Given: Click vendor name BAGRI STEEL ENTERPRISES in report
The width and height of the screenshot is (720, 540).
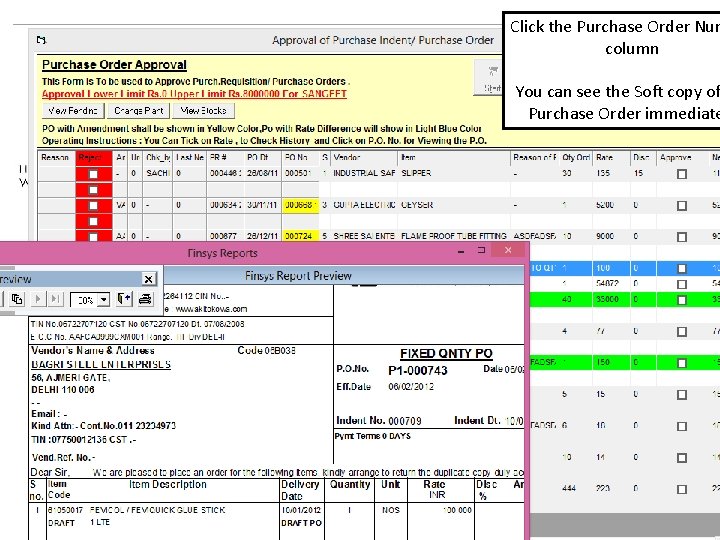Looking at the screenshot, I should tap(101, 365).
